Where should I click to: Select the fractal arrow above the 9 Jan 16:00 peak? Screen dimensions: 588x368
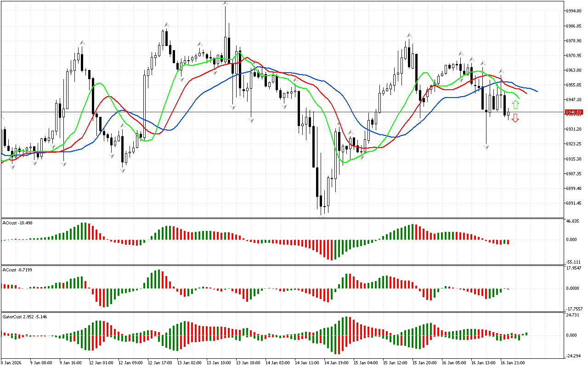[82, 42]
